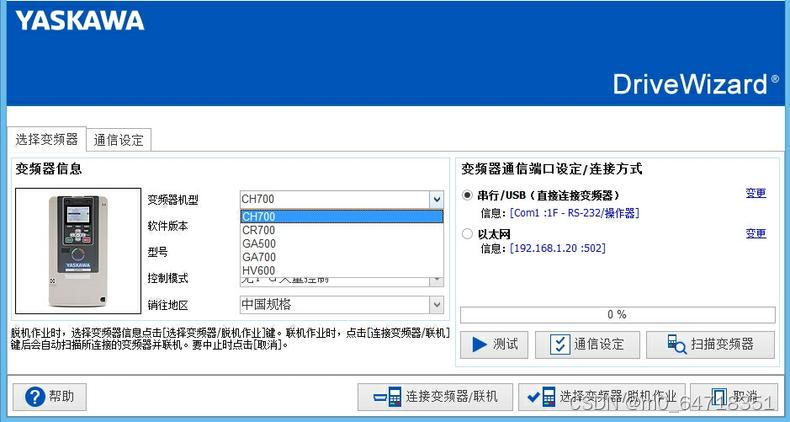Open 通信设定 communication settings button
This screenshot has height=422, width=790.
pyautogui.click(x=587, y=344)
